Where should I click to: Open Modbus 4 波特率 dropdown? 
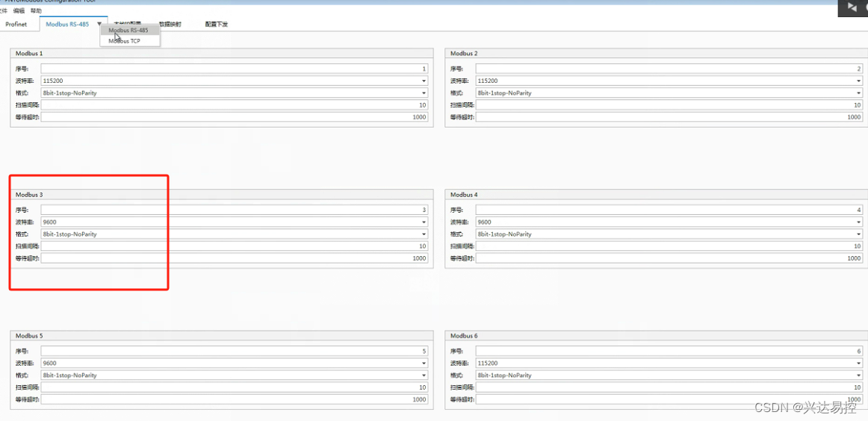669,222
